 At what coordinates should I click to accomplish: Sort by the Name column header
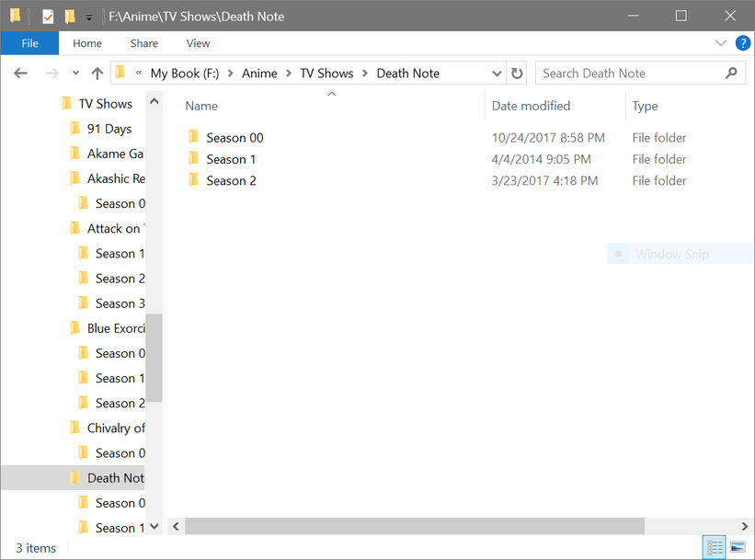(x=201, y=106)
